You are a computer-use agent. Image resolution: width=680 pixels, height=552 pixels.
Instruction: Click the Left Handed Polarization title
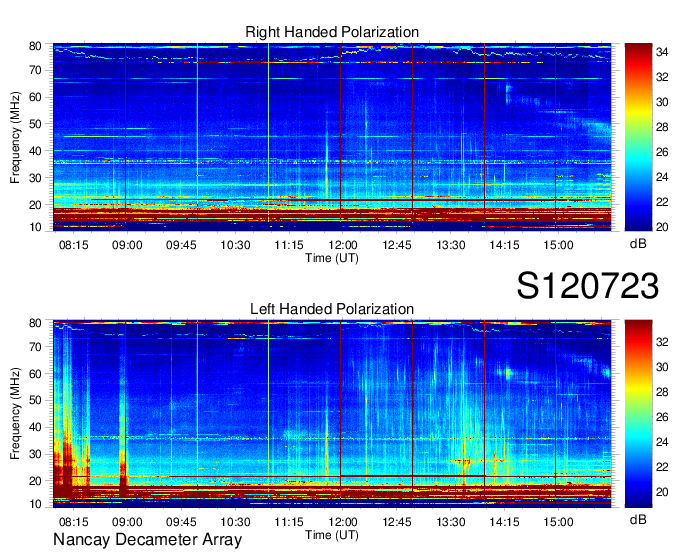tap(332, 309)
